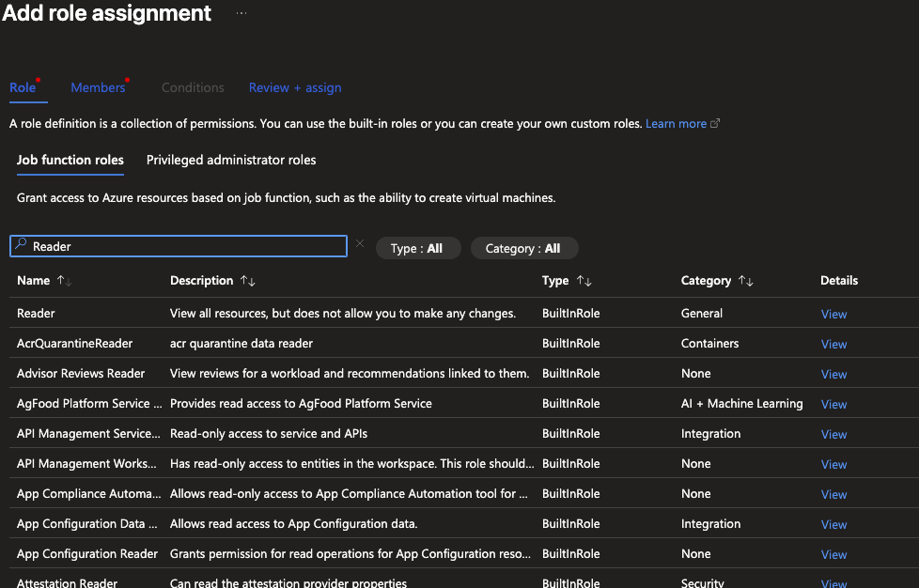View details for Advisor Reviews Reader
Screen dimensions: 919x588
tap(833, 374)
